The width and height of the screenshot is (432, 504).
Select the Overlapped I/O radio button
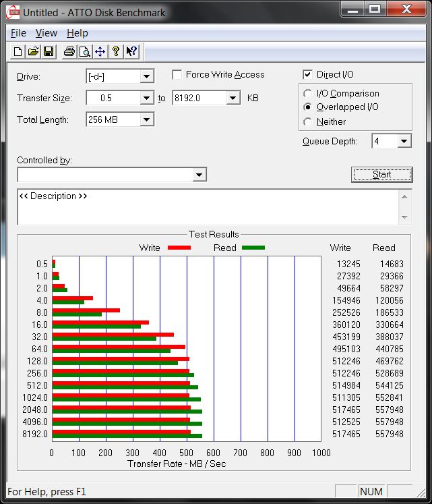coord(307,107)
